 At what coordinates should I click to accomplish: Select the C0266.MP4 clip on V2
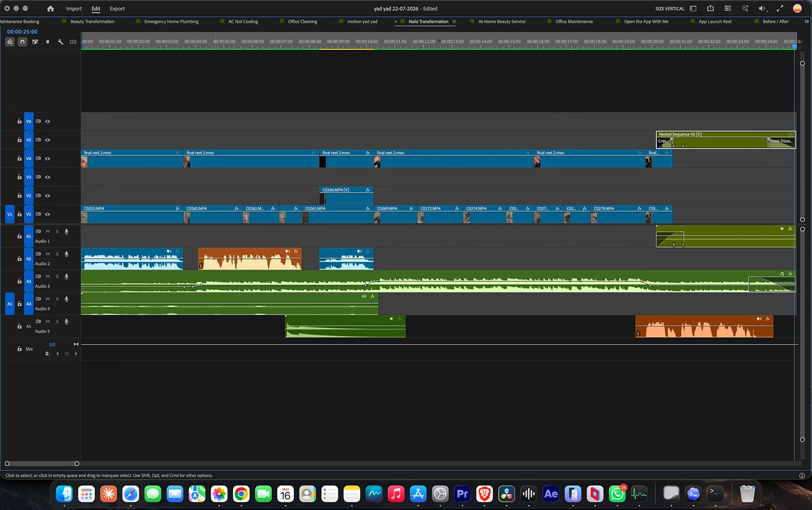(346, 196)
